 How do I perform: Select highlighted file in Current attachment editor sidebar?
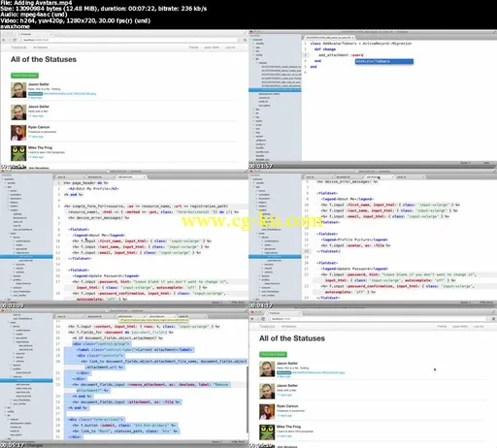click(x=26, y=381)
